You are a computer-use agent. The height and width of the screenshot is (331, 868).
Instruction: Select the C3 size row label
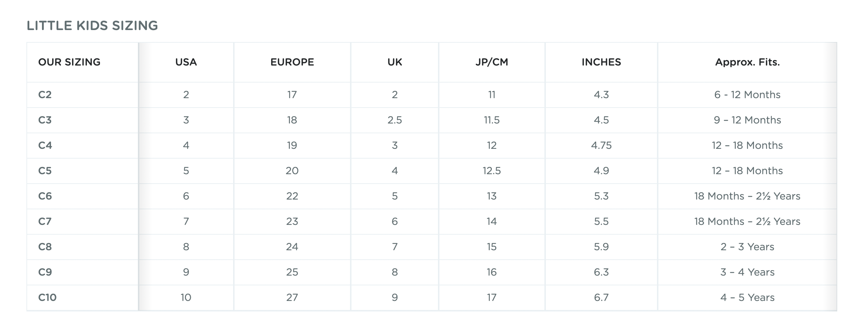click(x=45, y=120)
